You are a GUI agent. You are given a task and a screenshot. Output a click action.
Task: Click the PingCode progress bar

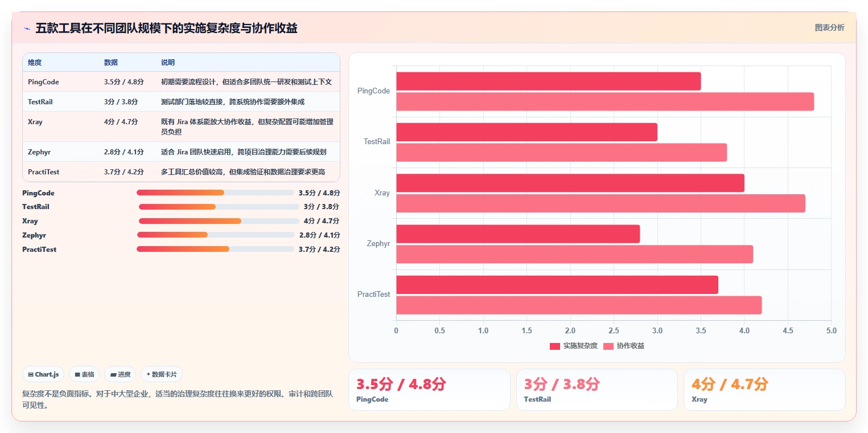pyautogui.click(x=215, y=193)
